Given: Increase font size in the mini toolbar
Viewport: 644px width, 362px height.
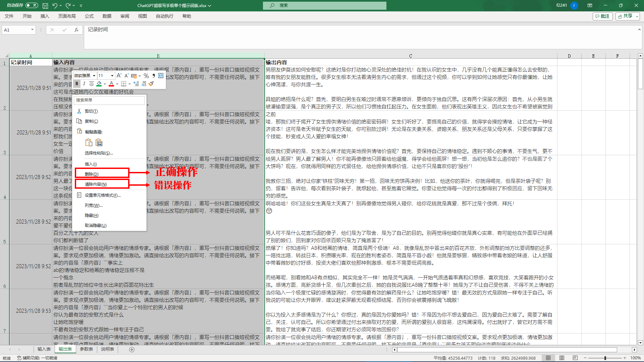Looking at the screenshot, I should (x=119, y=76).
